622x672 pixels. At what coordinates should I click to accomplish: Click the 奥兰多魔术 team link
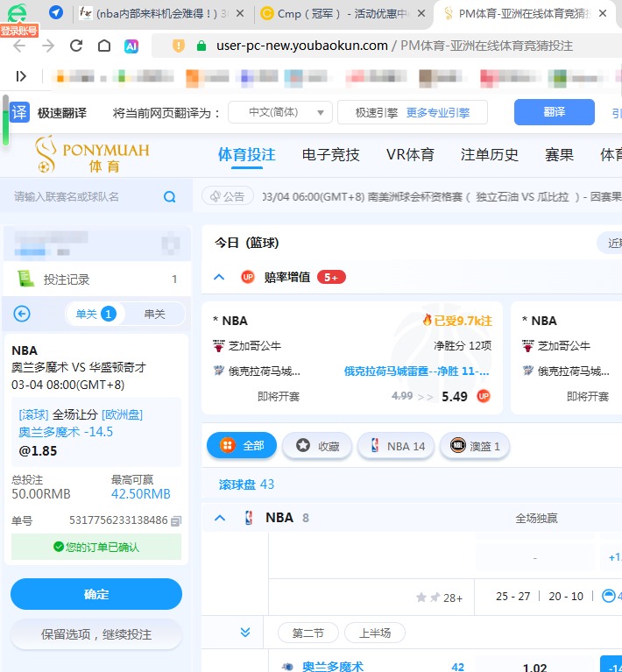point(333,666)
